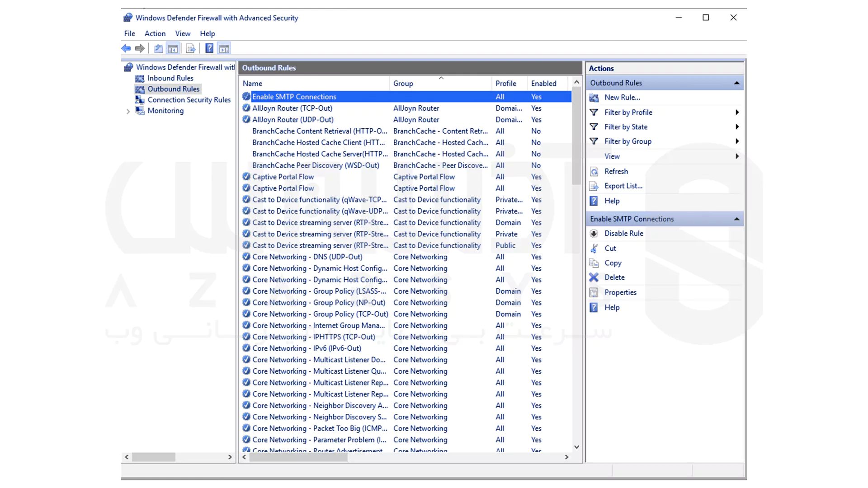This screenshot has width=868, height=488.
Task: Click the Disable Rule icon
Action: click(594, 234)
